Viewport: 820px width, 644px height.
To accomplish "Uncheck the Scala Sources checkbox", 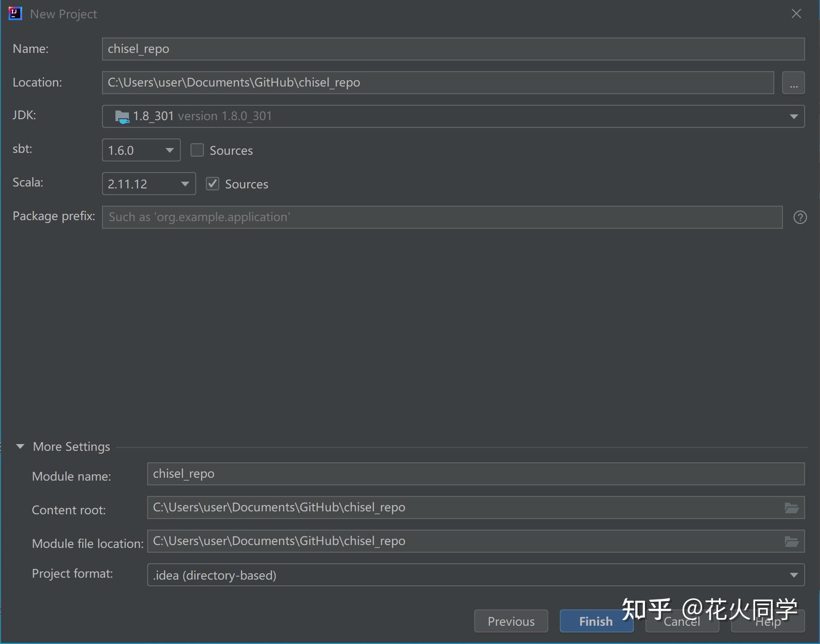I will pyautogui.click(x=213, y=184).
